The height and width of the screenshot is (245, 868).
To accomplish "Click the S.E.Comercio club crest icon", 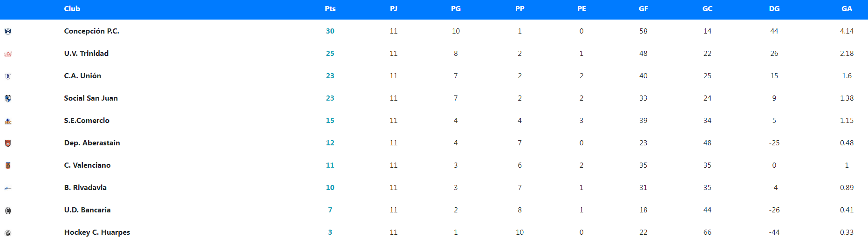I will [8, 121].
